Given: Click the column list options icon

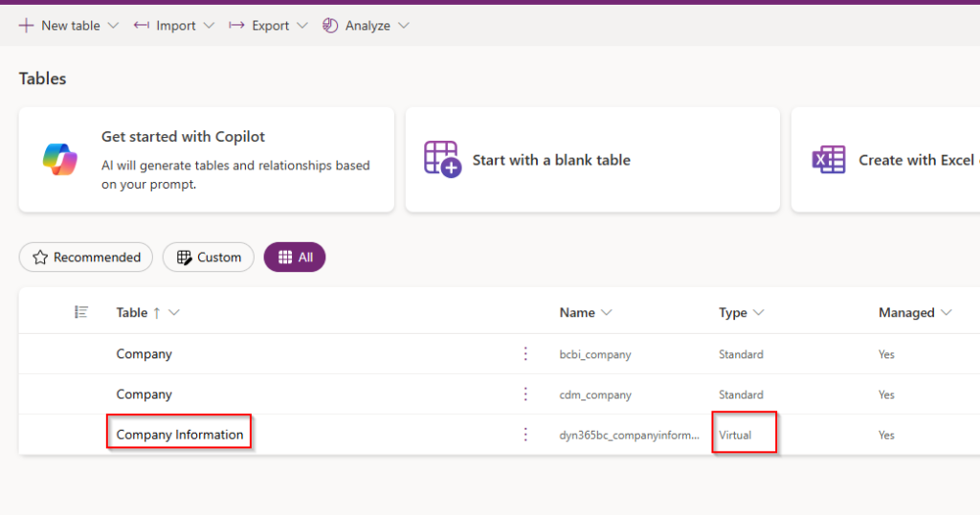Looking at the screenshot, I should pos(81,312).
